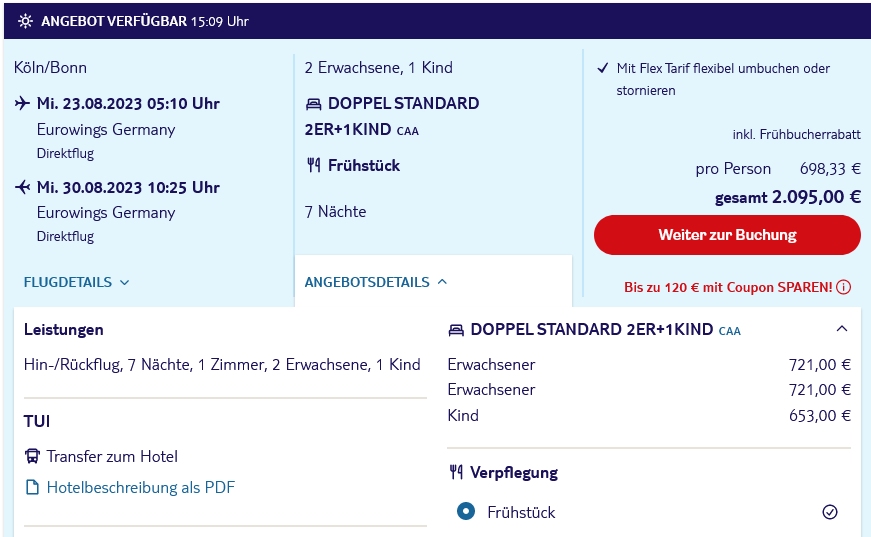Click the cutlery icon beside Verpflegung
The height and width of the screenshot is (537, 871).
[x=456, y=473]
